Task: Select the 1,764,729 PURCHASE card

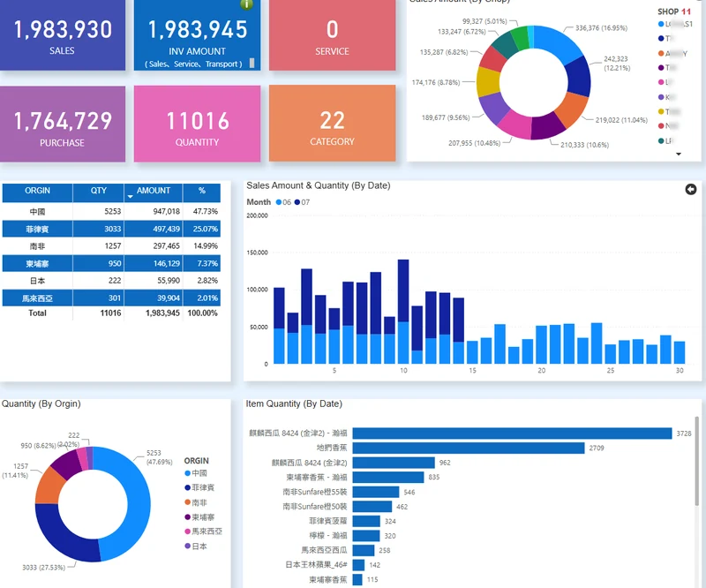Action: (63, 124)
